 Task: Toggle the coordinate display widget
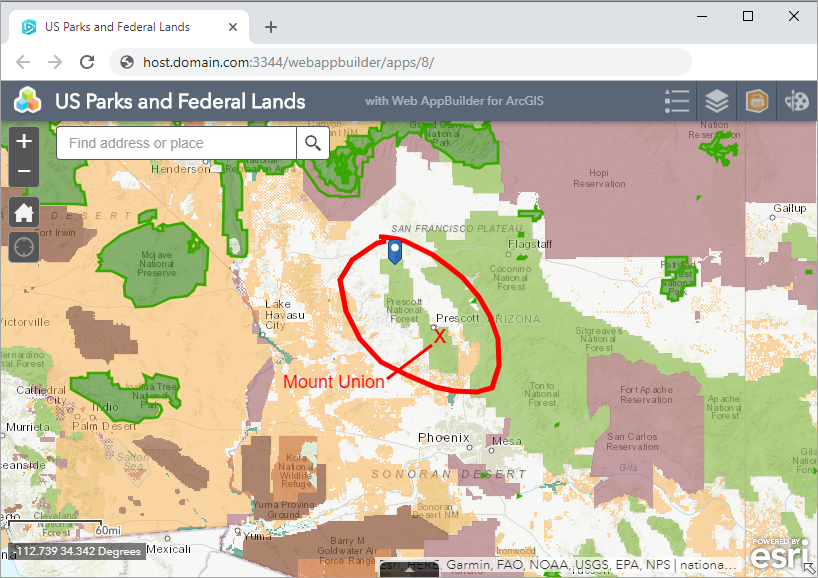coord(75,550)
